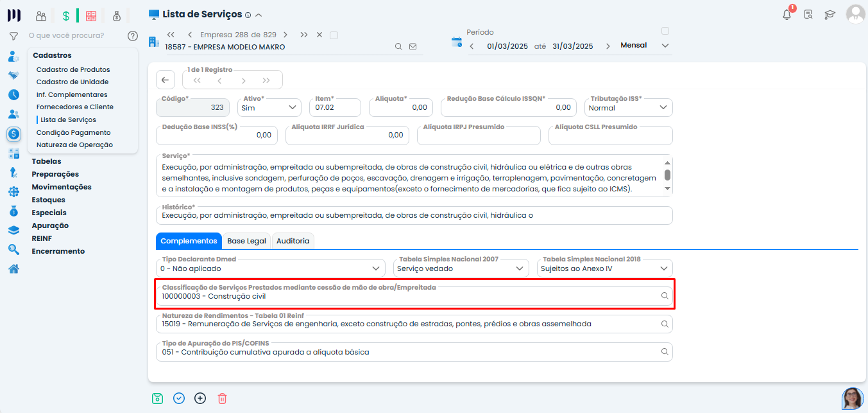Click the Serviço text area scrollbar
Image resolution: width=868 pixels, height=413 pixels.
(x=667, y=175)
